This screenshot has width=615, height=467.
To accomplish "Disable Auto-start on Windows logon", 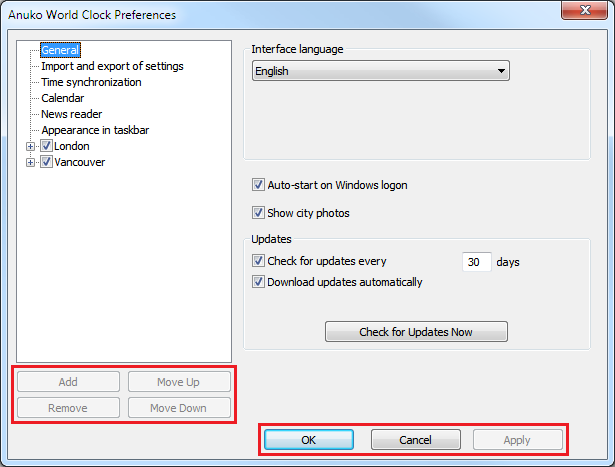I will pos(258,185).
